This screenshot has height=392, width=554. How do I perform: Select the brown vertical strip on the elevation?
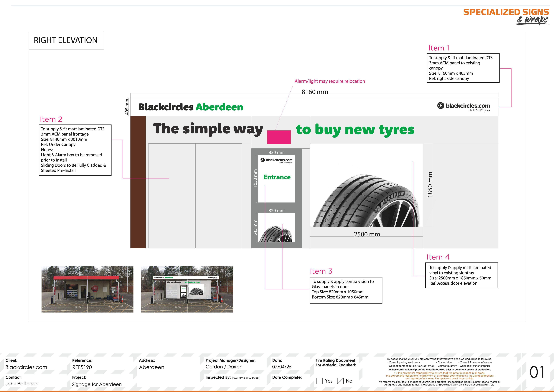tap(138, 182)
